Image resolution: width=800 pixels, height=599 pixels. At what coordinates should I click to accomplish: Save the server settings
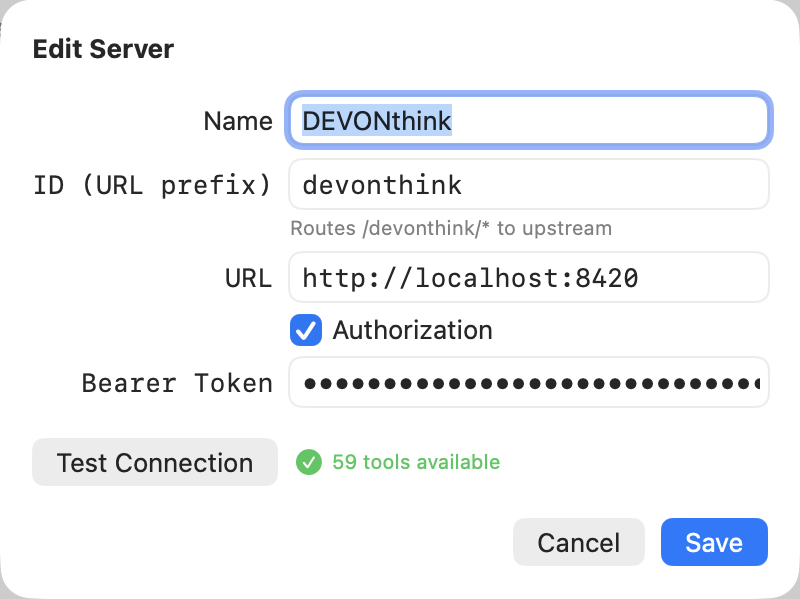(x=714, y=542)
